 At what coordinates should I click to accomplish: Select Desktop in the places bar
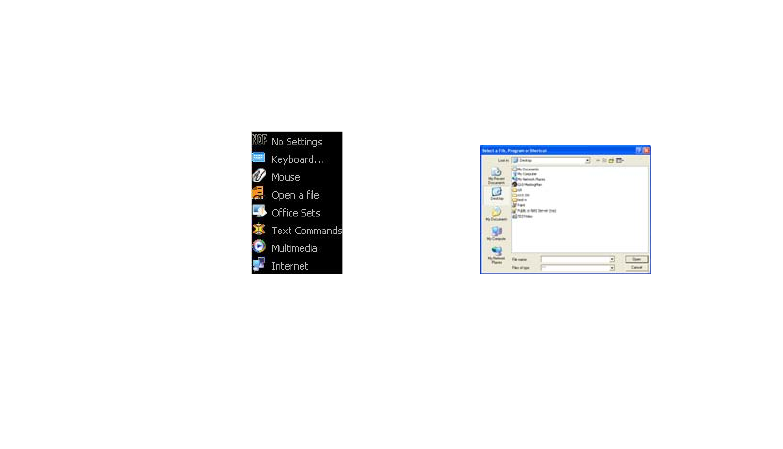(x=496, y=194)
